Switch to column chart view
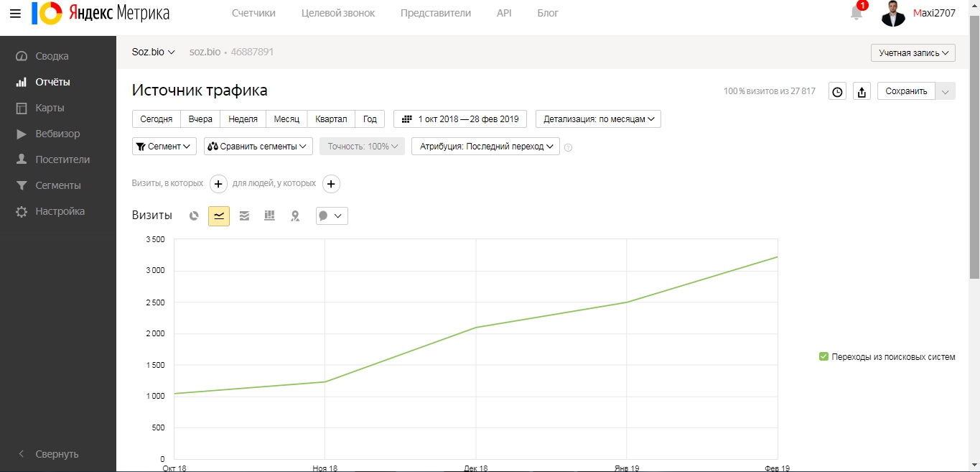The image size is (980, 472). click(x=269, y=216)
